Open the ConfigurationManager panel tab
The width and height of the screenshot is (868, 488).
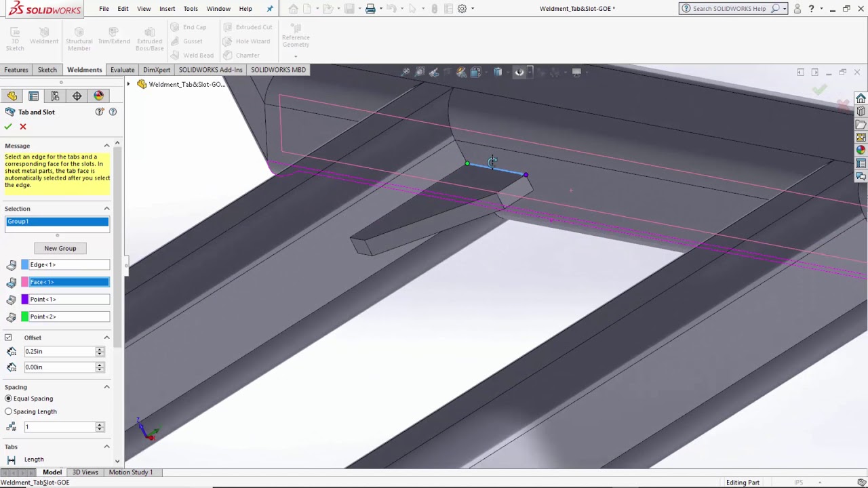click(56, 96)
